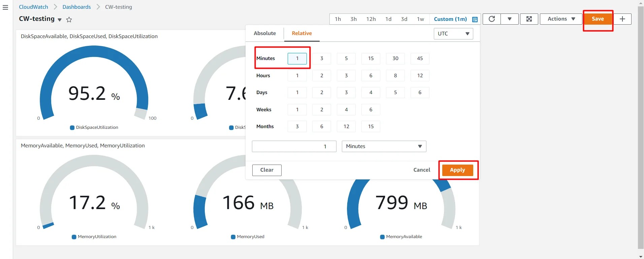Image resolution: width=644 pixels, height=259 pixels.
Task: Select 8 in Hours row
Action: tap(395, 76)
